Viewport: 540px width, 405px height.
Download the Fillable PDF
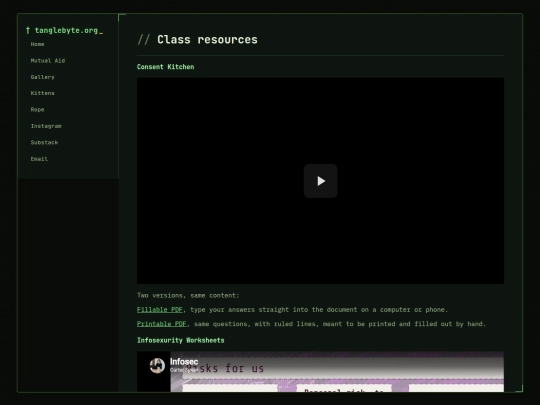point(159,310)
